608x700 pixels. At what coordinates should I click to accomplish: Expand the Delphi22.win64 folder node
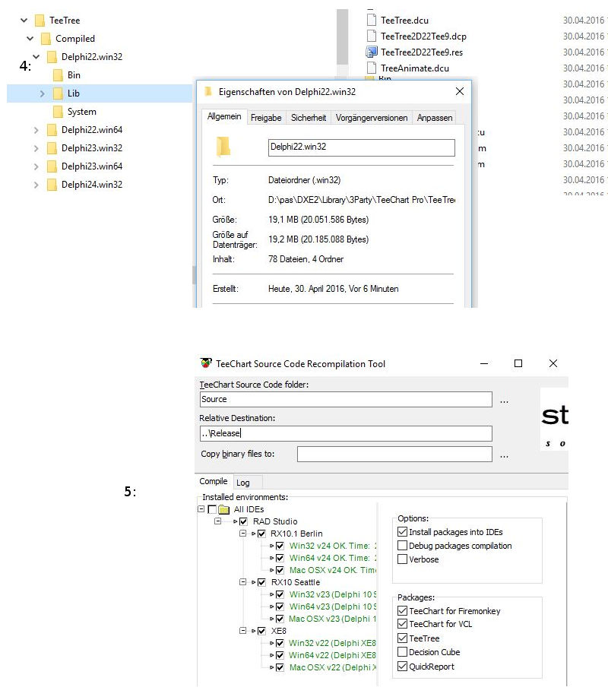(36, 131)
